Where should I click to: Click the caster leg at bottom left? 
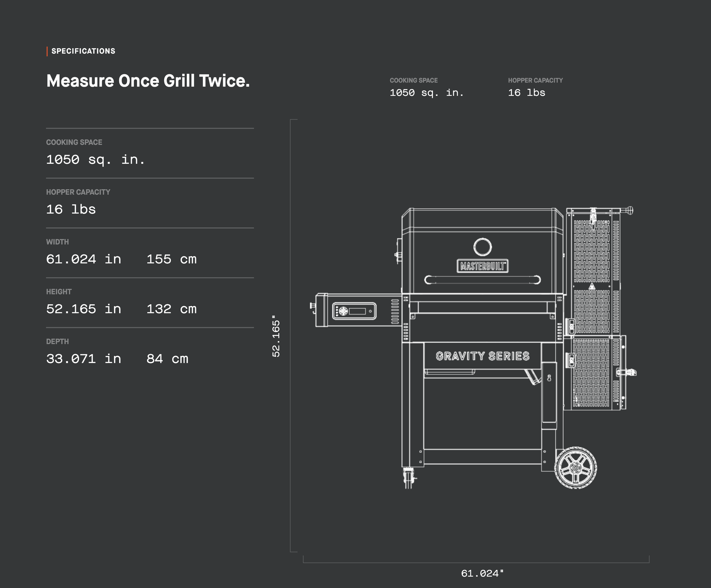tap(409, 478)
